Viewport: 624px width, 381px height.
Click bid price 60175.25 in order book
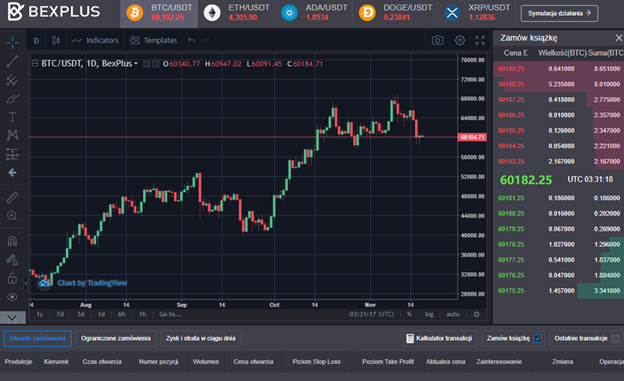pos(511,291)
